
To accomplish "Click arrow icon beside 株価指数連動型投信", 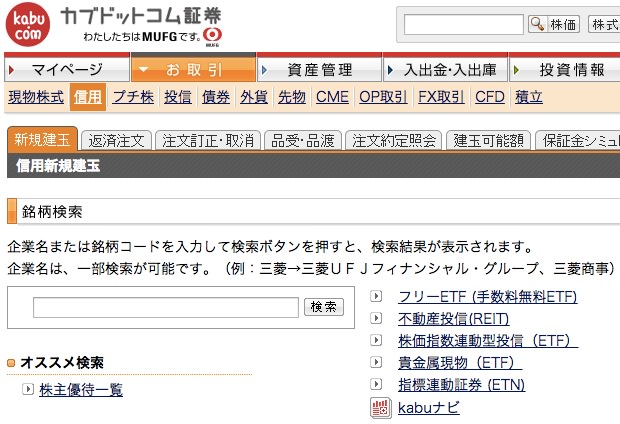I will 376,340.
